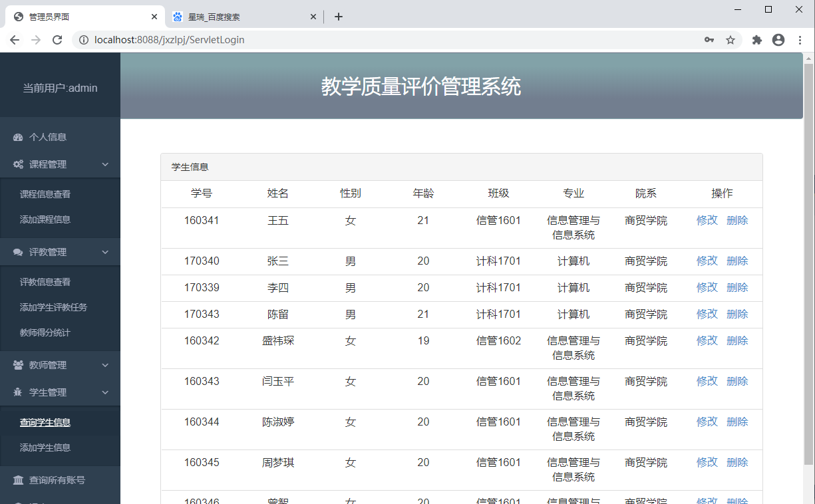Open saved passwords key icon
Viewport: 815px width, 504px height.
[x=709, y=40]
